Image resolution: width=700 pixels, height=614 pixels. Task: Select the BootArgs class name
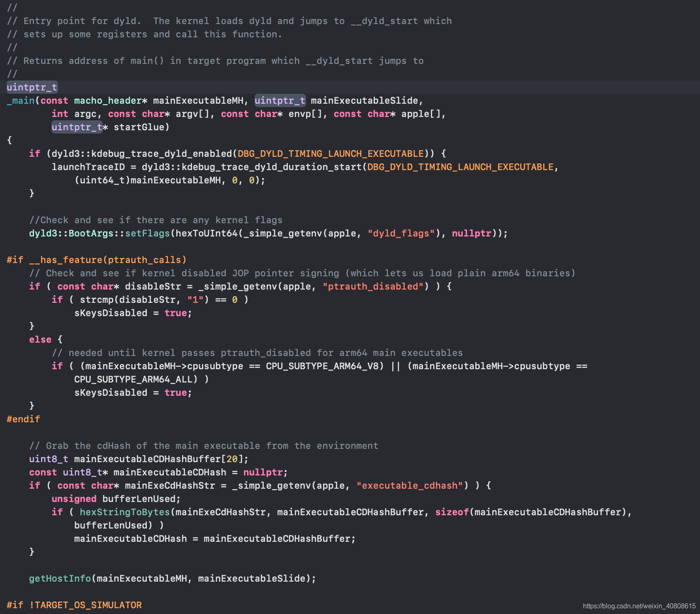[x=91, y=233]
